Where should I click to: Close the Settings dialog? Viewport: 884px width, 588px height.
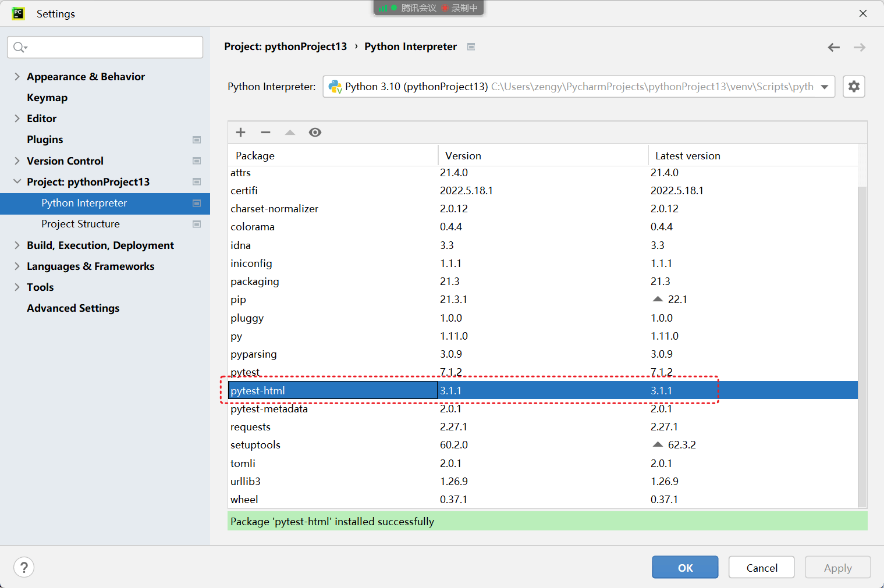(863, 13)
